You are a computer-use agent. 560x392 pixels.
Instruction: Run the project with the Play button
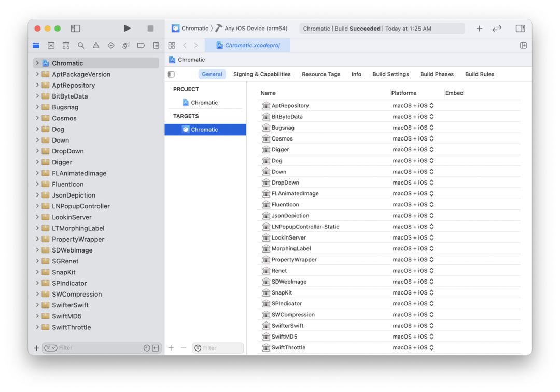tap(127, 28)
